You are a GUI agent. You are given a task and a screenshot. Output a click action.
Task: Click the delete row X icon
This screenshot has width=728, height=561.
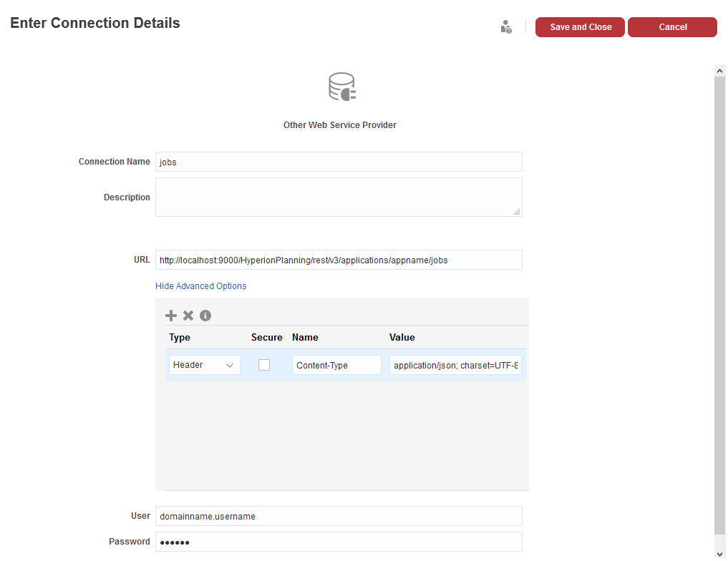pos(188,316)
